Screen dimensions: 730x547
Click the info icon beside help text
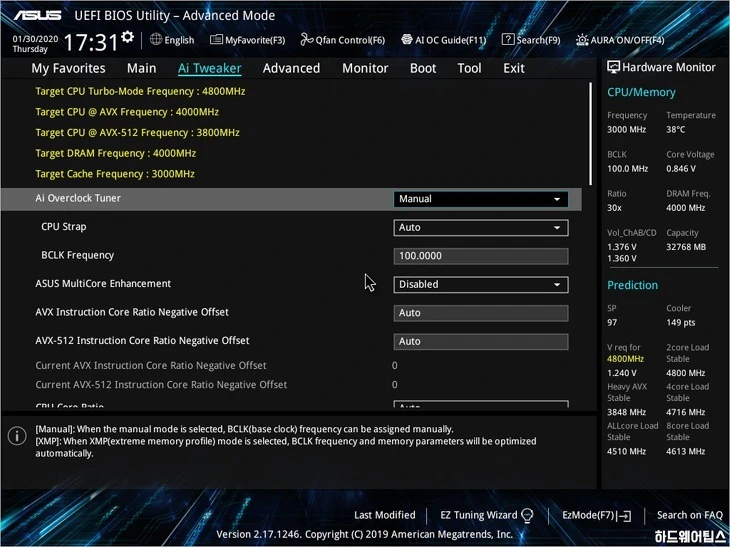point(17,436)
